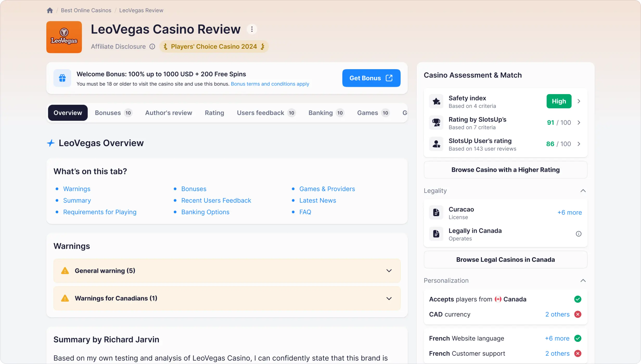Open the Bonus terms and conditions link
641x364 pixels.
coord(270,84)
